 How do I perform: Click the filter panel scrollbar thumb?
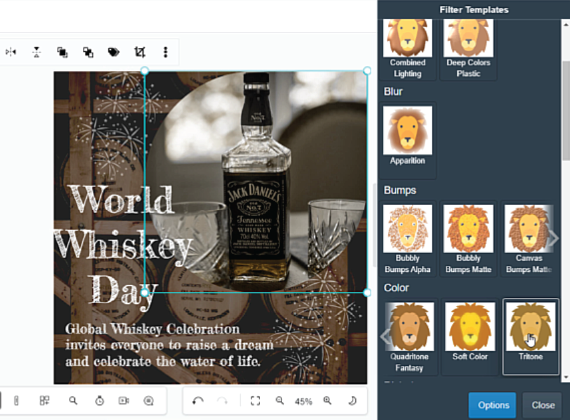pyautogui.click(x=566, y=110)
